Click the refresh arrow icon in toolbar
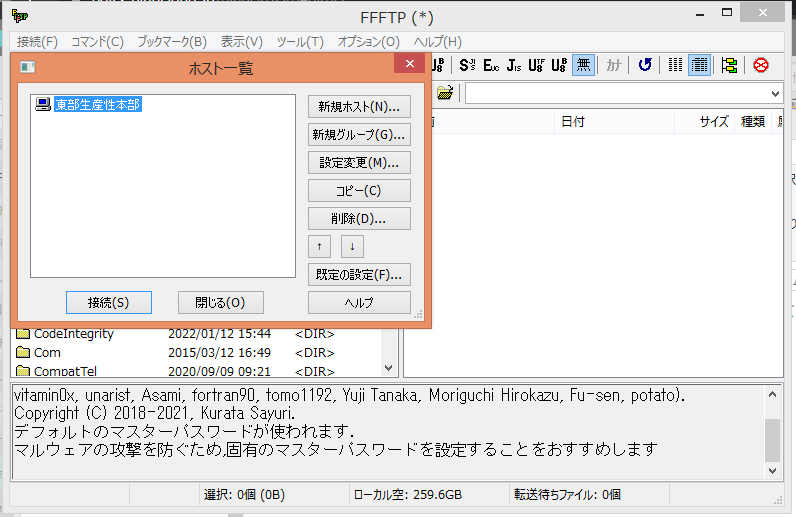 click(645, 65)
